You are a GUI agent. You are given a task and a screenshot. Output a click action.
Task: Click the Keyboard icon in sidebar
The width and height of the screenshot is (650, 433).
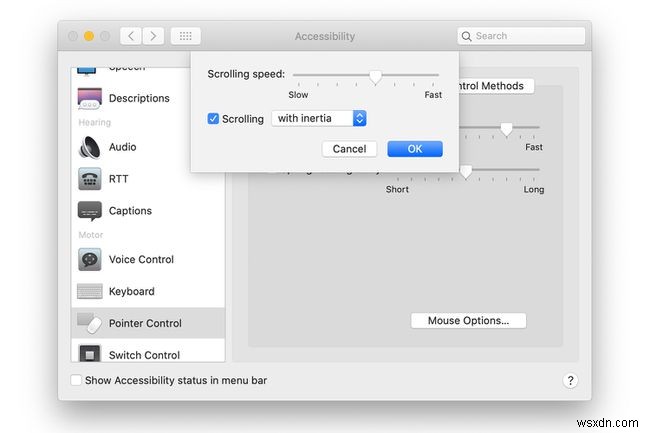[x=90, y=291]
